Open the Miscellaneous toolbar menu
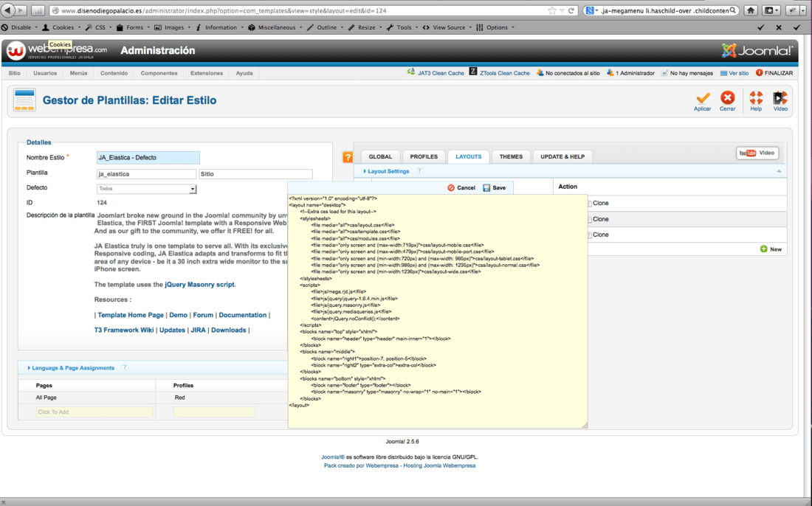 click(x=275, y=27)
